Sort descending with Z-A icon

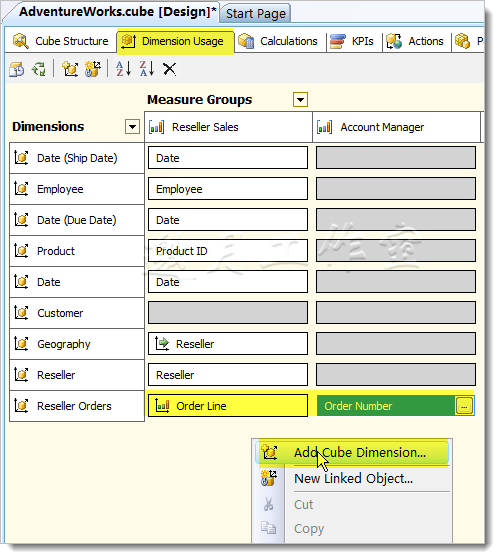147,68
